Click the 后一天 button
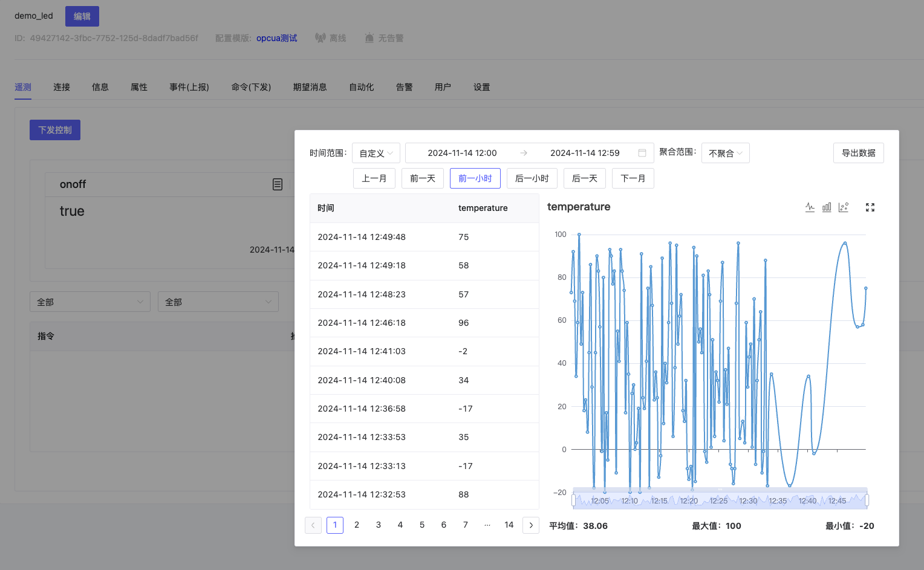 click(584, 178)
